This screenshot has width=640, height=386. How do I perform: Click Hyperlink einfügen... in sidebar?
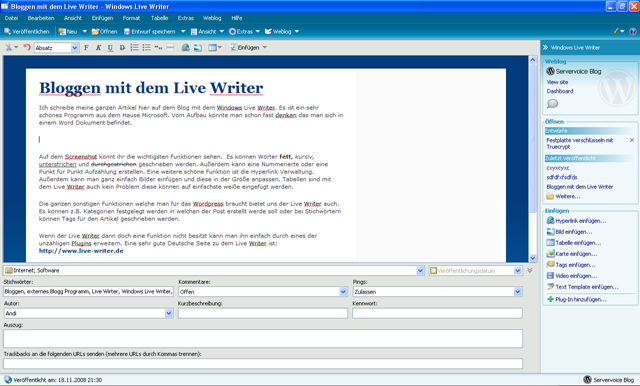tap(576, 221)
